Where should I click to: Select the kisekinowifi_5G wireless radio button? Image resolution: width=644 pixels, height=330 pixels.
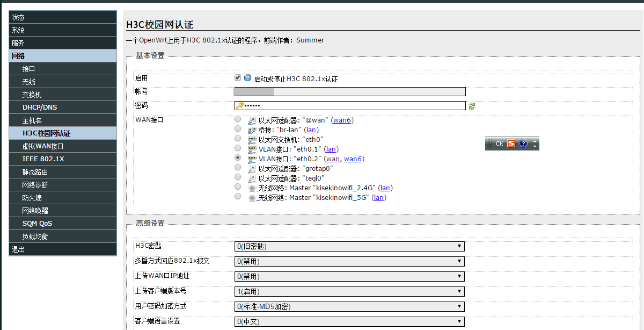238,197
